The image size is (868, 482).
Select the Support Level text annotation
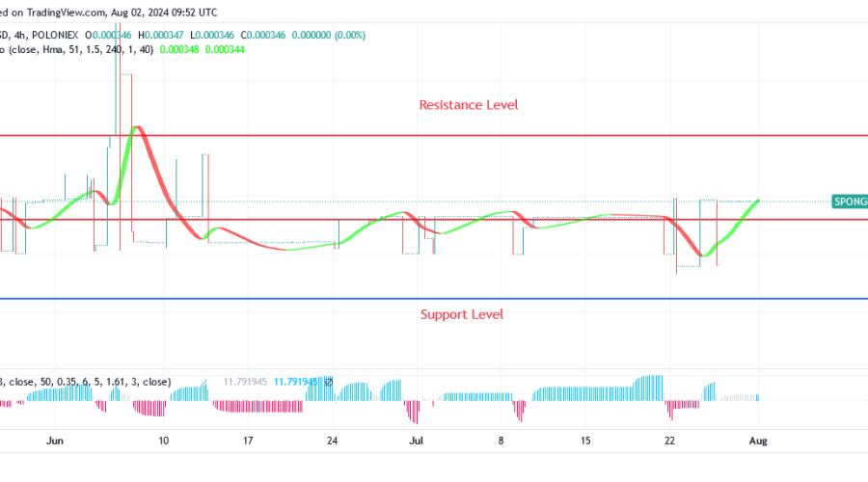(462, 314)
